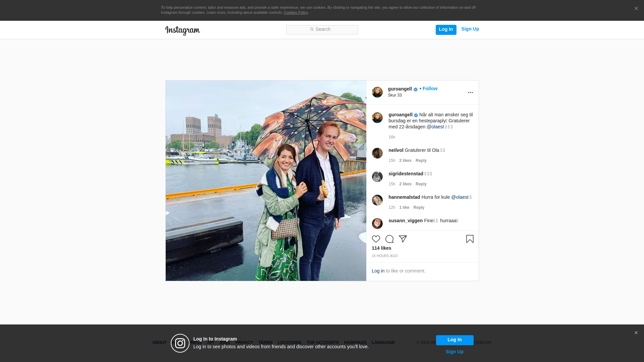Click the 16h caption timestamp
The width and height of the screenshot is (644, 362).
392,137
